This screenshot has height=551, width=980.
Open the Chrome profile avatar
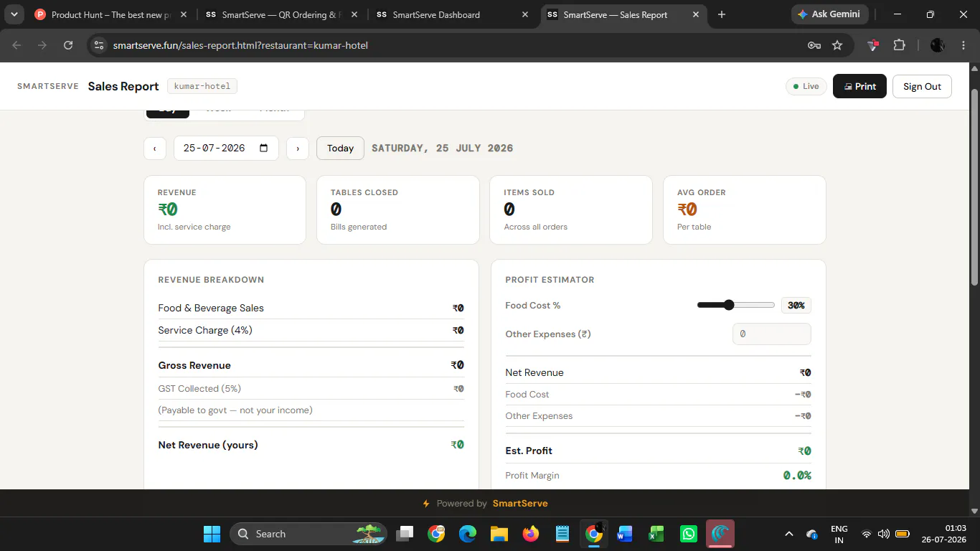coord(937,45)
